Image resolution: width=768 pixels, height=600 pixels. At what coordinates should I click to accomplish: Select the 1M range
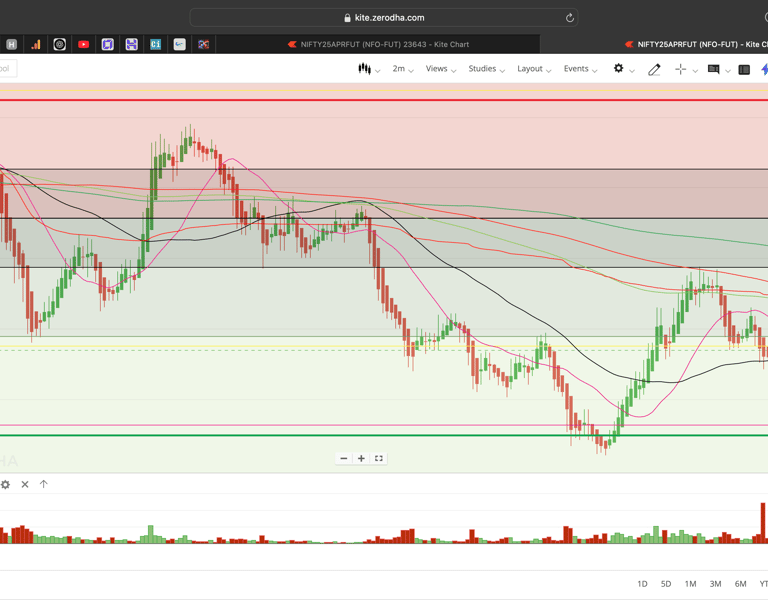coord(690,584)
